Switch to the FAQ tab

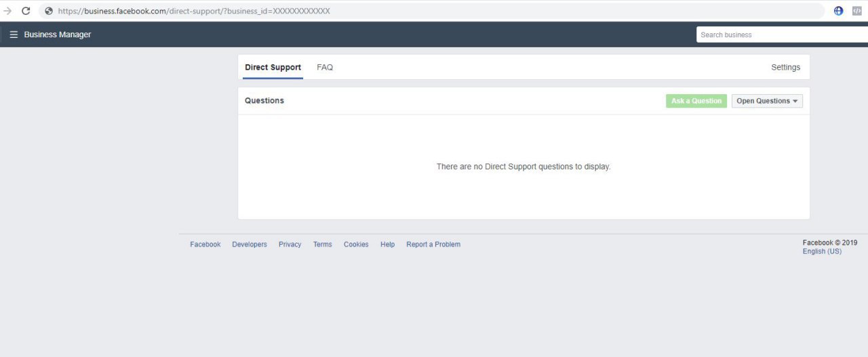click(325, 67)
